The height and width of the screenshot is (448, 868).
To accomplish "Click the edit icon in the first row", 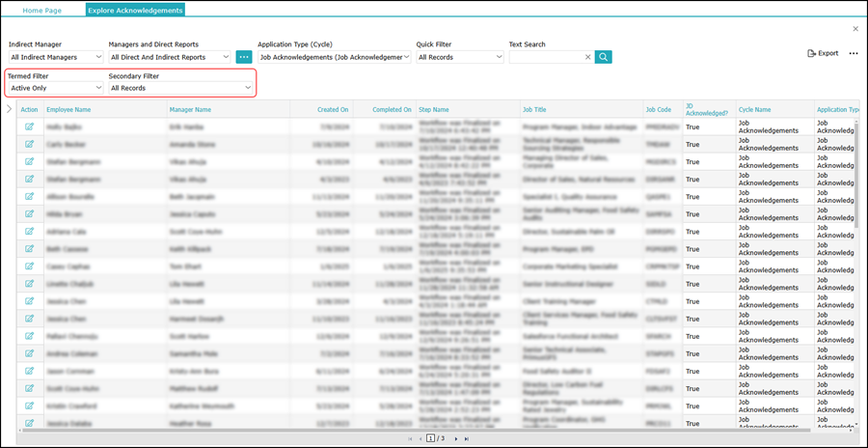I will pyautogui.click(x=30, y=126).
